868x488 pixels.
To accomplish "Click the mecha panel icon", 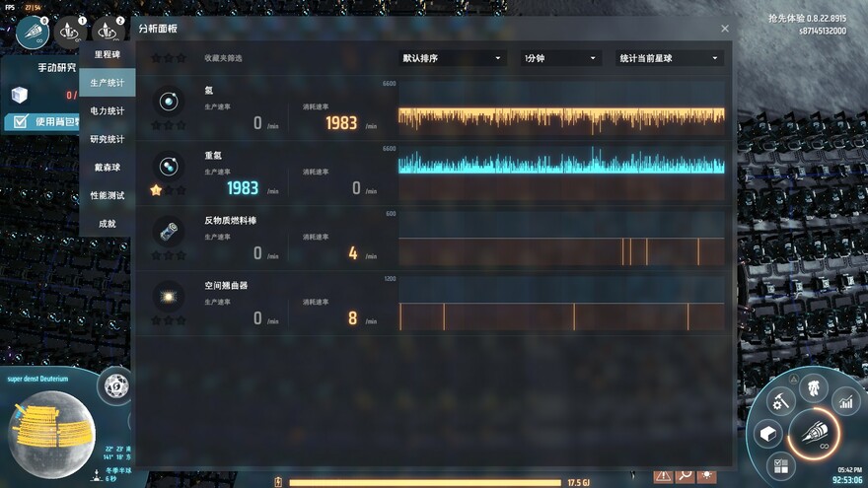I will click(813, 385).
